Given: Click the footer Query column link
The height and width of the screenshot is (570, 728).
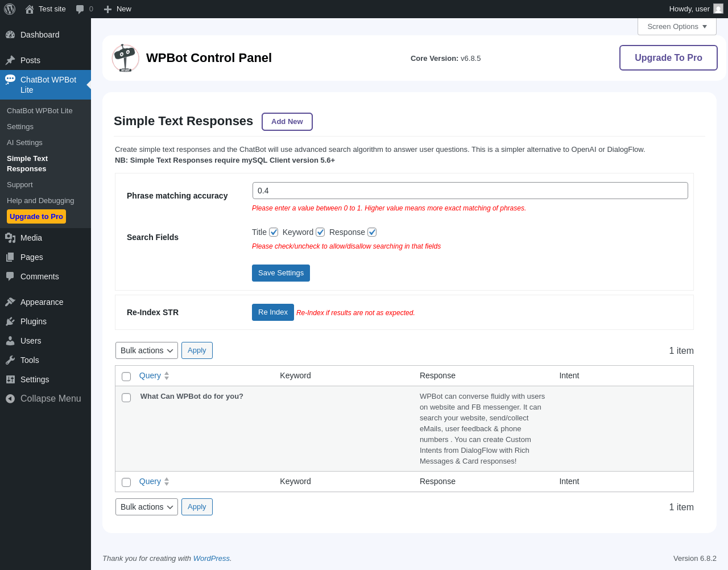Looking at the screenshot, I should point(150,482).
